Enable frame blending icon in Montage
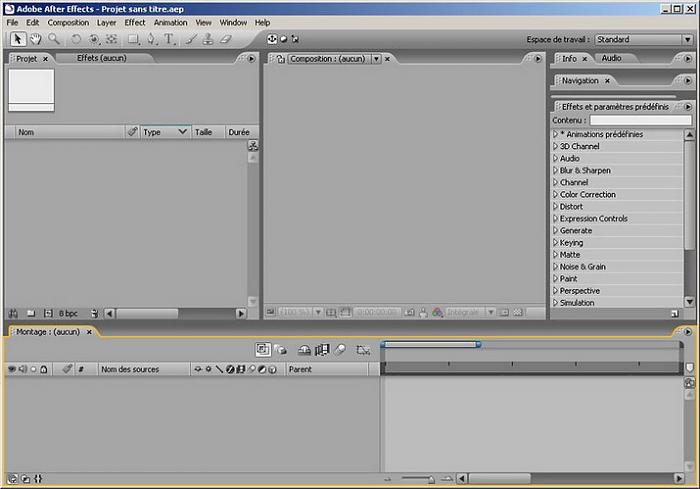This screenshot has width=700, height=489. tap(322, 350)
